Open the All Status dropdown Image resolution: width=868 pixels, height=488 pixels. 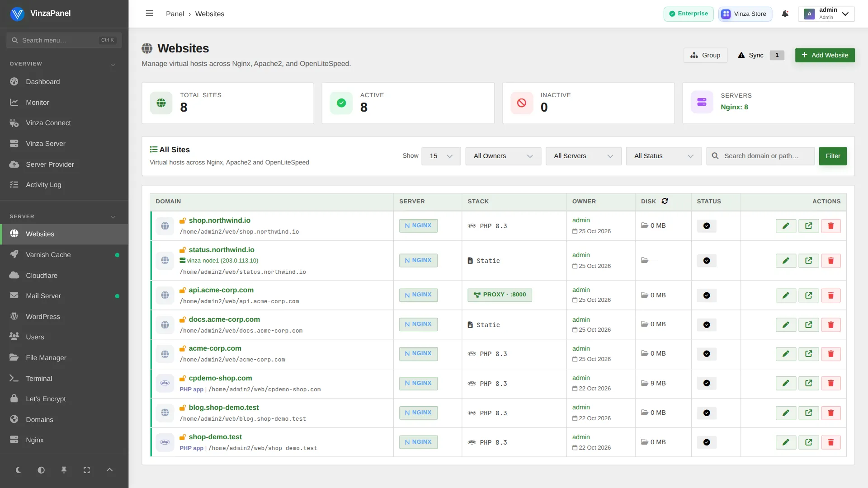click(664, 156)
